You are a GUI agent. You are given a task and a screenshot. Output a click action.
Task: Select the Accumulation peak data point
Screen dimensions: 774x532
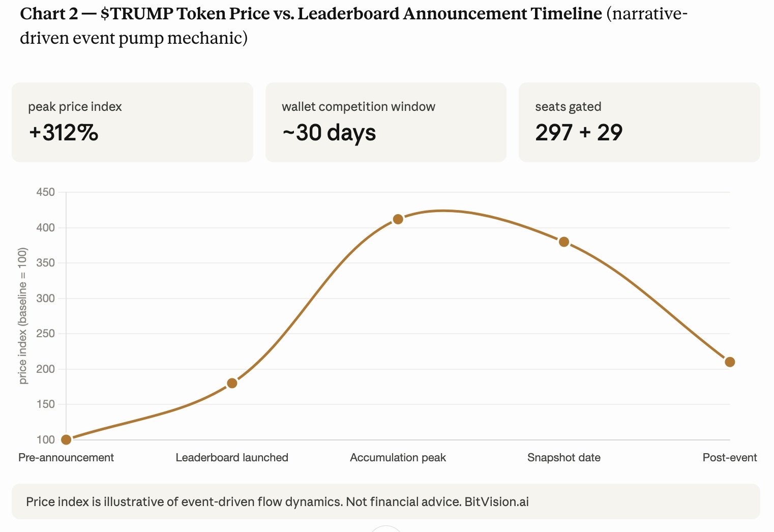(398, 219)
